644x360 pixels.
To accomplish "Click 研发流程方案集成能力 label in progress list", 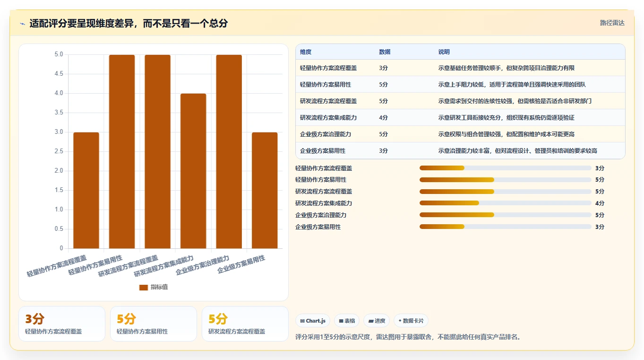I will [x=324, y=203].
